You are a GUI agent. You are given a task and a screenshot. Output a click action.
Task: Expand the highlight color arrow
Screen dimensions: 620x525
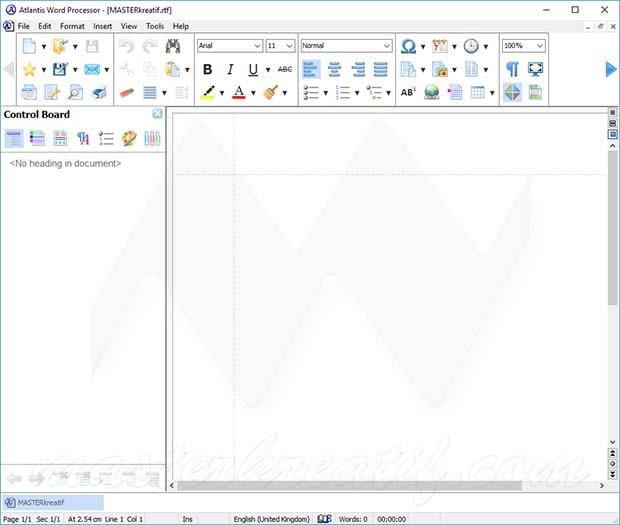222,93
